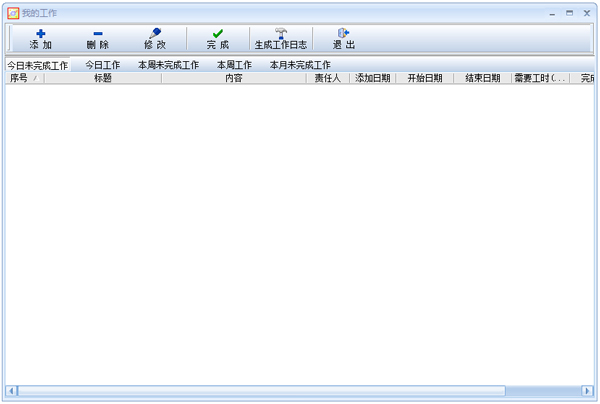Click the 删除 (Delete) minus icon
Image resolution: width=600 pixels, height=404 pixels.
[x=98, y=33]
